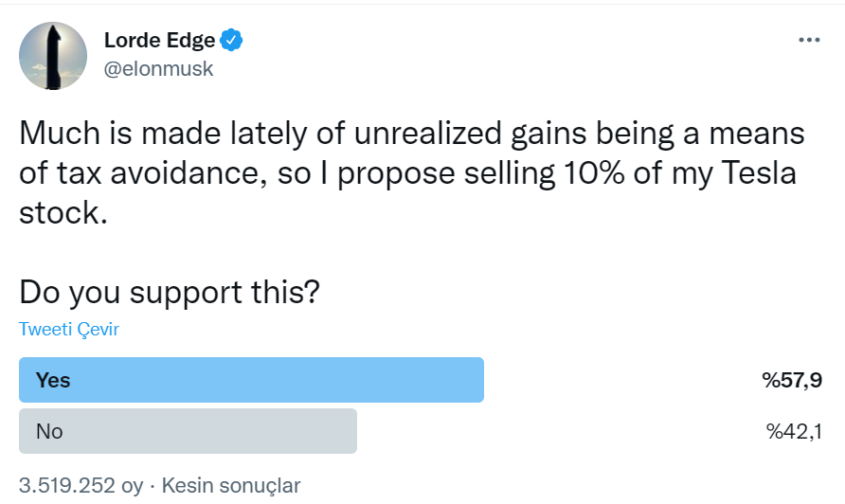
Task: Click the 'Do you support this?' question
Action: (170, 294)
